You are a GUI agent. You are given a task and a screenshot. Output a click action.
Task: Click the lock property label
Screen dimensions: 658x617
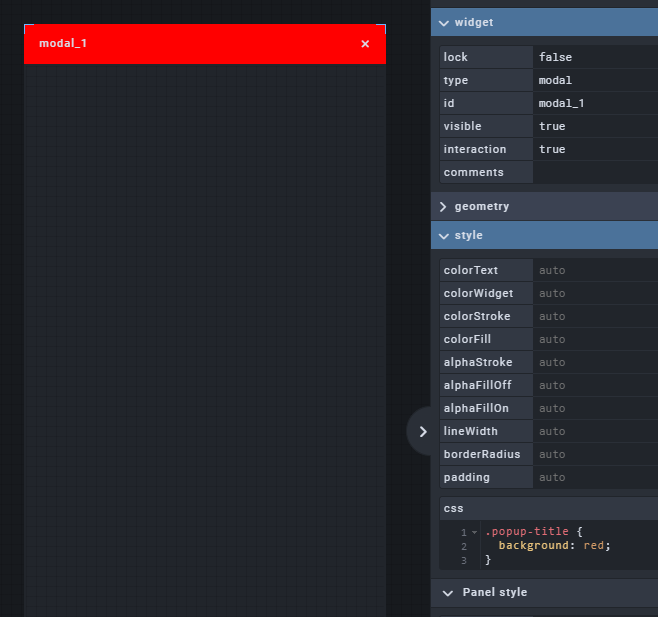click(x=486, y=57)
